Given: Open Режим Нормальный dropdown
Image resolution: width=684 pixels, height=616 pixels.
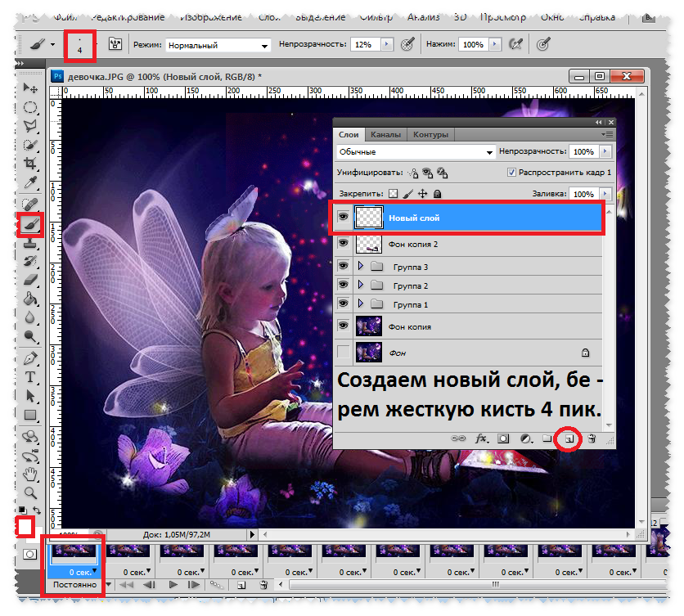Looking at the screenshot, I should [218, 45].
